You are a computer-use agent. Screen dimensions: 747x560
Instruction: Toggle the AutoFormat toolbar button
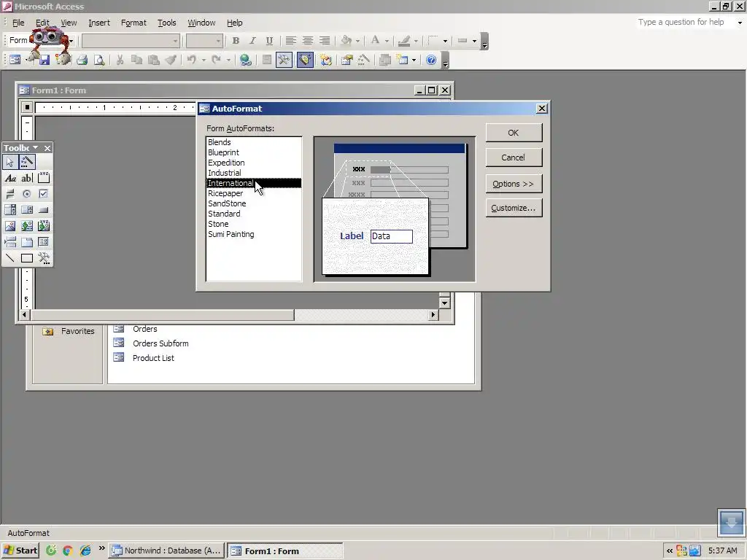click(x=305, y=60)
